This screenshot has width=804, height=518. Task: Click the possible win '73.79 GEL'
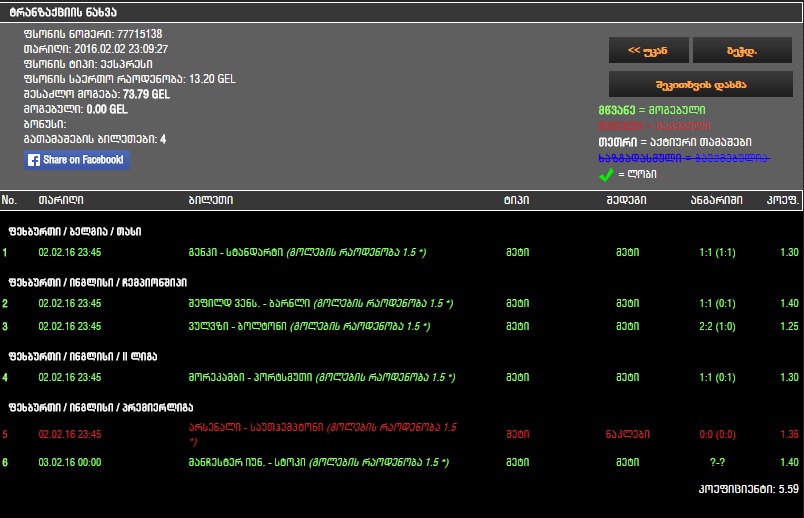pos(146,94)
